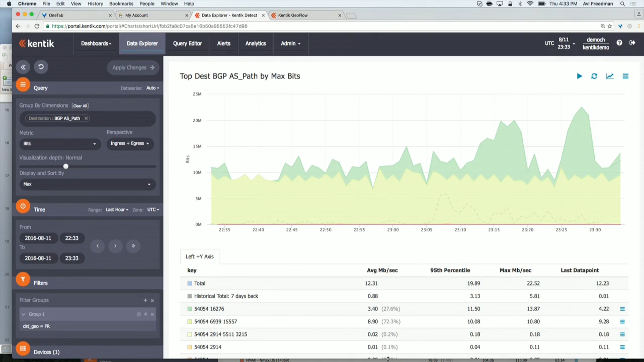Click the help question mark icon
644x362 pixels.
[x=619, y=43]
